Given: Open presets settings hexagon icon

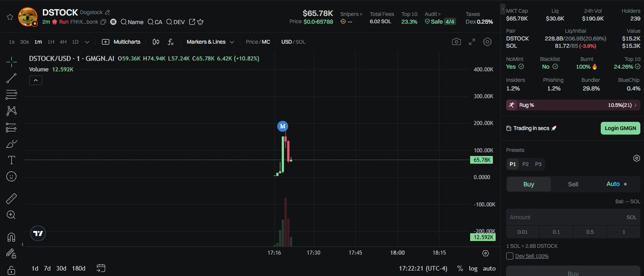Looking at the screenshot, I should click(x=636, y=158).
